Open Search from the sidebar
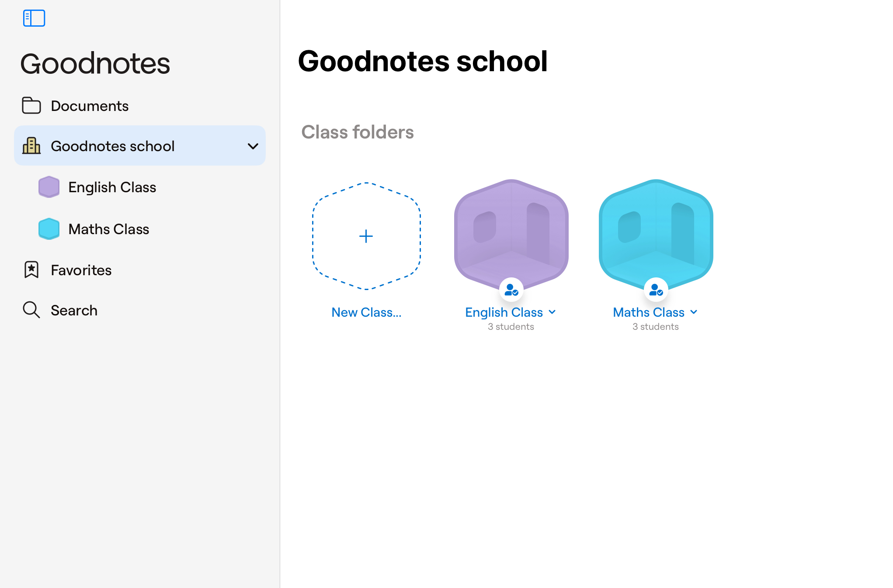 [x=74, y=310]
